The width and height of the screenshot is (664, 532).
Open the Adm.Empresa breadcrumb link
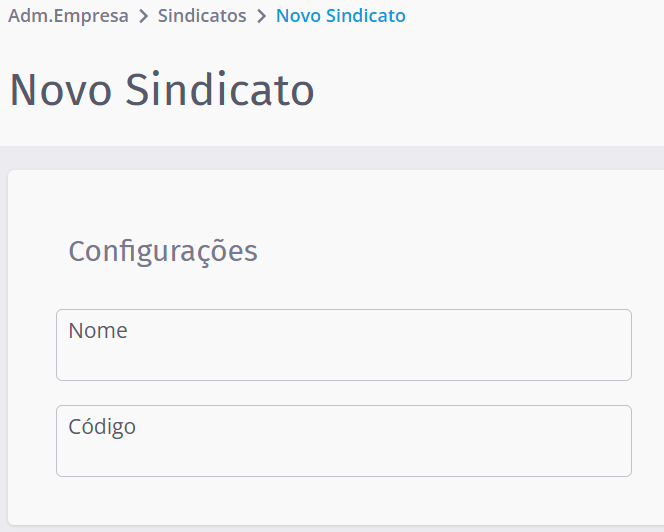[x=68, y=16]
